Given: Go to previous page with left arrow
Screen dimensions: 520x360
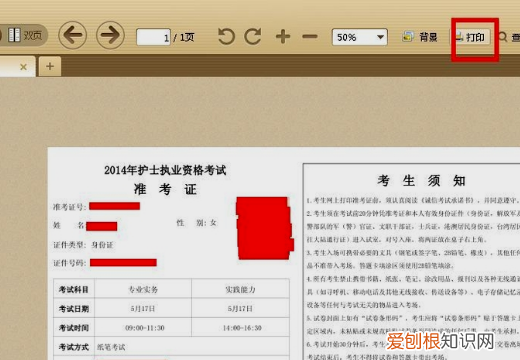Looking at the screenshot, I should (73, 35).
